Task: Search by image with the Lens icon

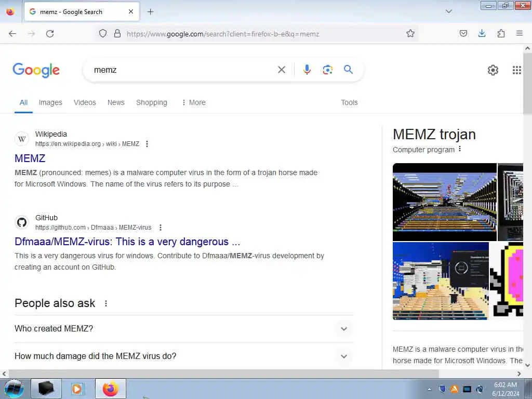Action: (x=327, y=70)
